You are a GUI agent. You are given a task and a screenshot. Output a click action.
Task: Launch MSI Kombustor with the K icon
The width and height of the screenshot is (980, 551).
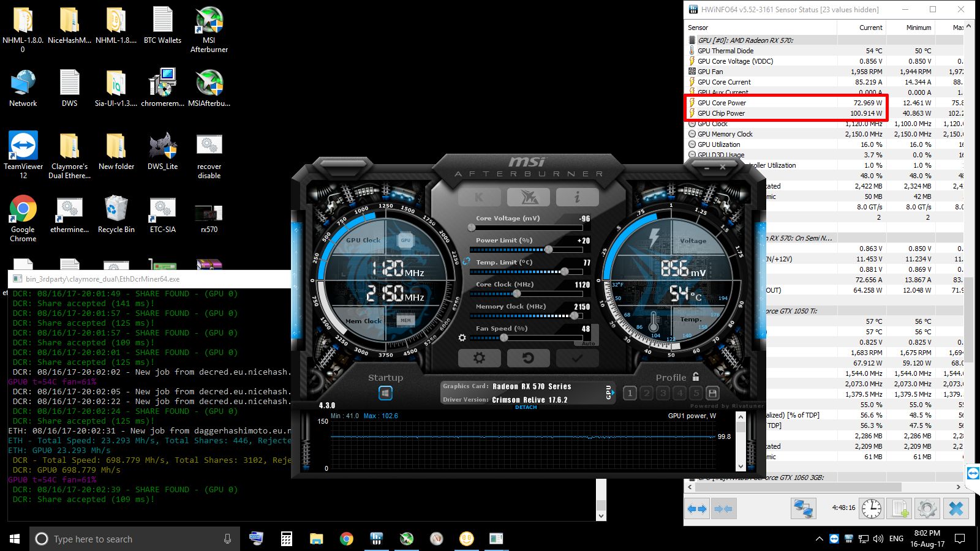[480, 197]
